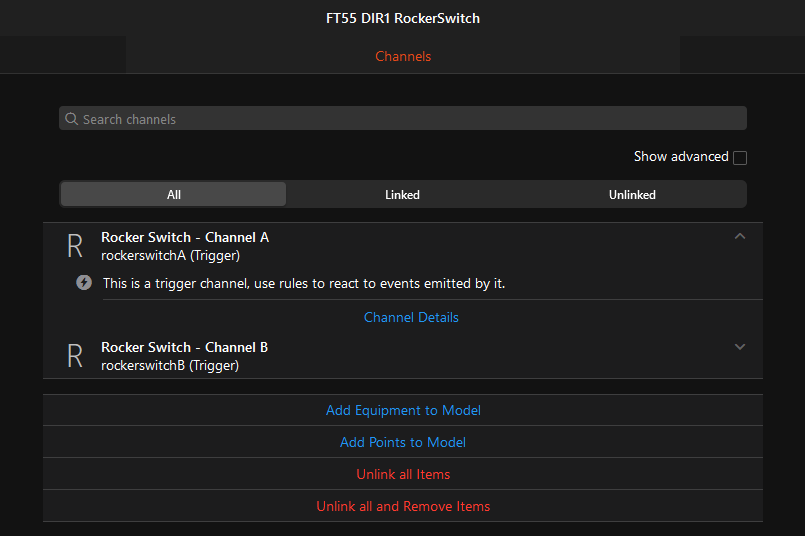
Task: Click Add Points to Model
Action: [x=403, y=442]
